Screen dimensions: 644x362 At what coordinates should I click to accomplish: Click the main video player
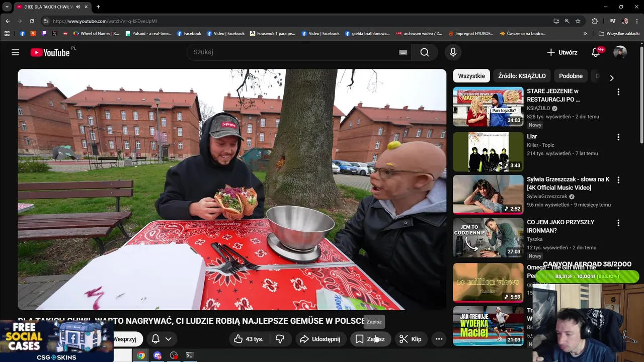232,190
